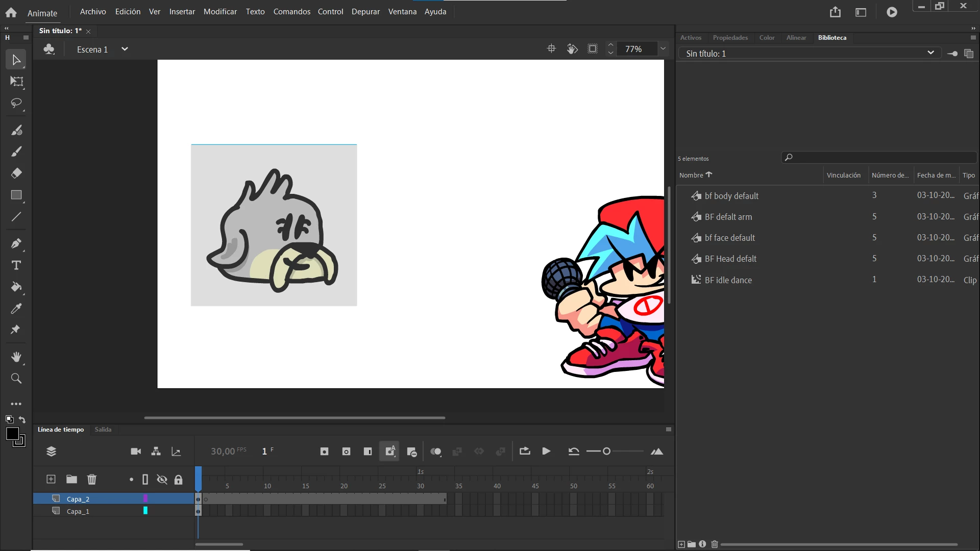This screenshot has width=980, height=551.
Task: Expand the Escena 1 scene dropdown
Action: 125,49
